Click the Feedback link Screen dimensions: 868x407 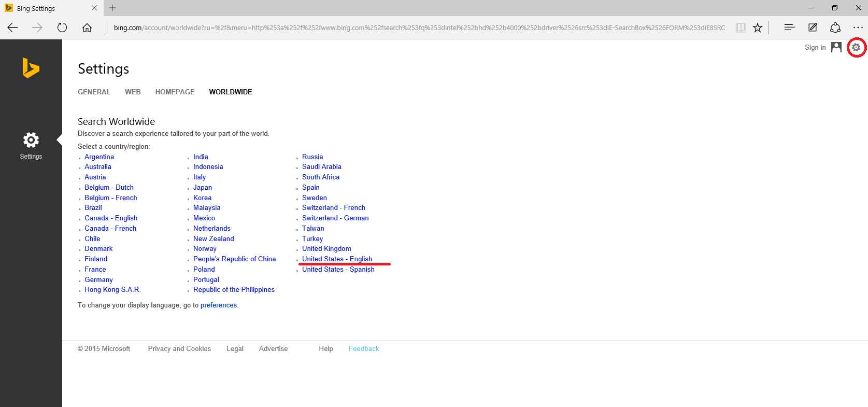pyautogui.click(x=364, y=348)
